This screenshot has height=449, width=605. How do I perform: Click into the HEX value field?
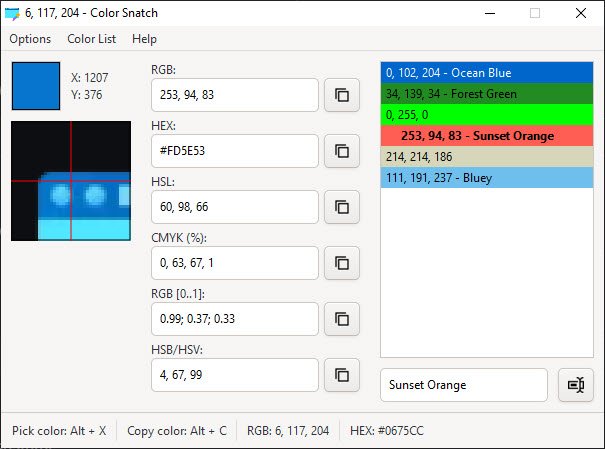pyautogui.click(x=234, y=151)
